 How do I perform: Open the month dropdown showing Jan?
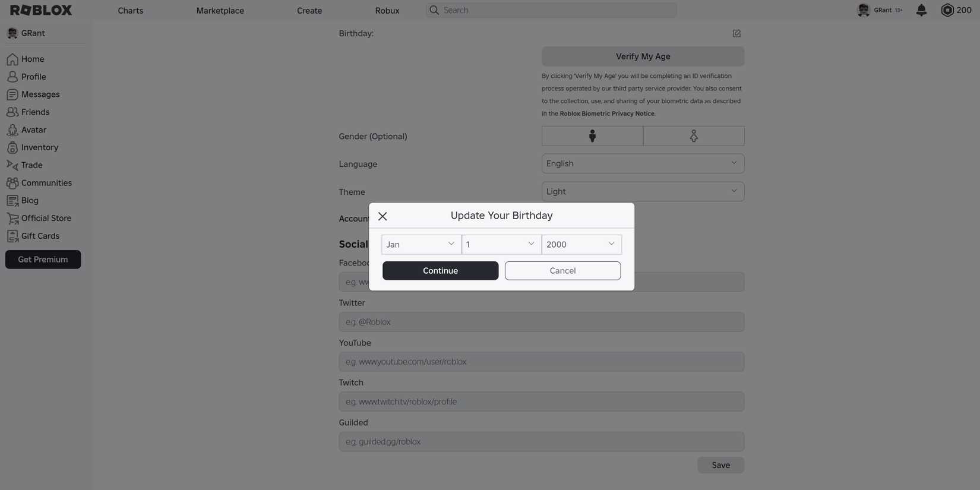pos(421,244)
